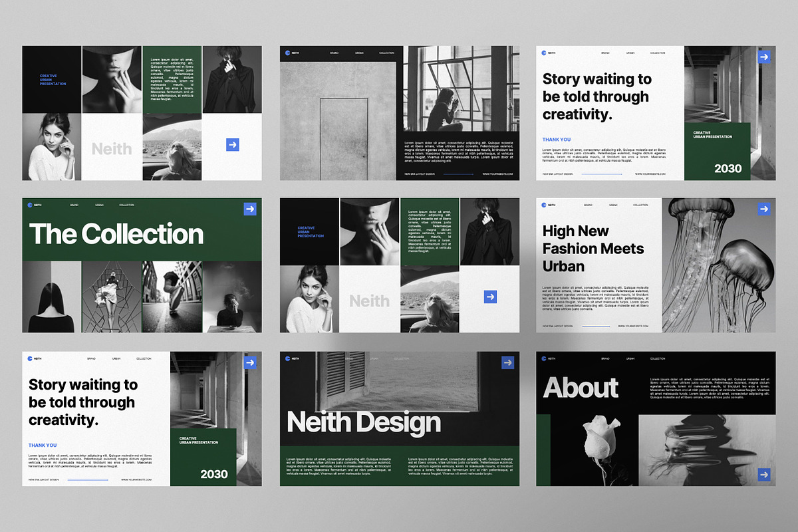The image size is (798, 532).
Task: Select URBAN in the High New Fashion slide header
Action: pyautogui.click(x=613, y=205)
